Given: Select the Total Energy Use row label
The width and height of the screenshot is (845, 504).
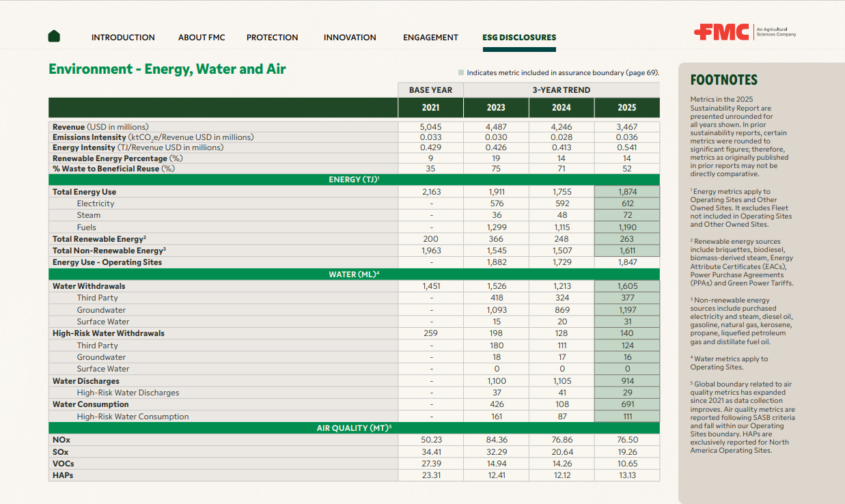Looking at the screenshot, I should [x=85, y=192].
